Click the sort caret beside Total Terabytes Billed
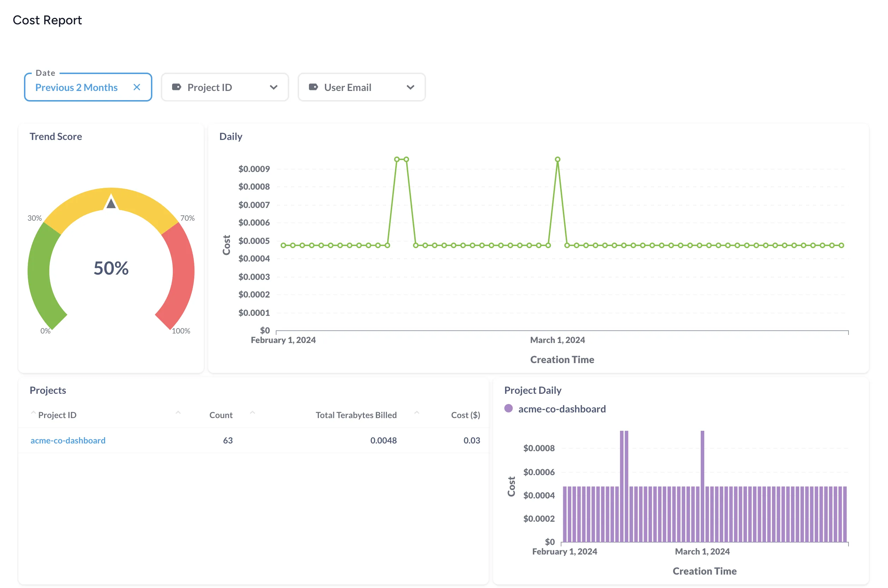Viewport: 888px width, 588px height. pos(416,412)
